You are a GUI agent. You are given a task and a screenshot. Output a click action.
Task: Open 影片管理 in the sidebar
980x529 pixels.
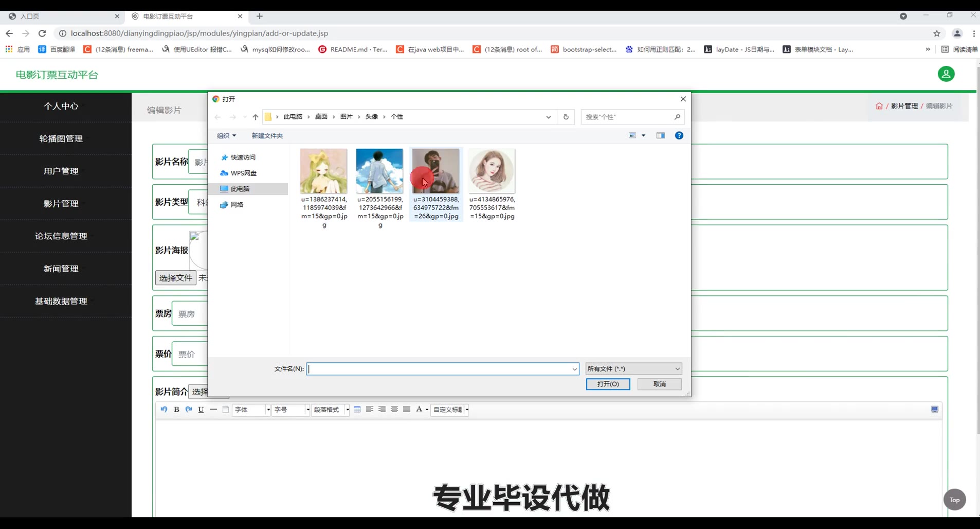click(61, 203)
